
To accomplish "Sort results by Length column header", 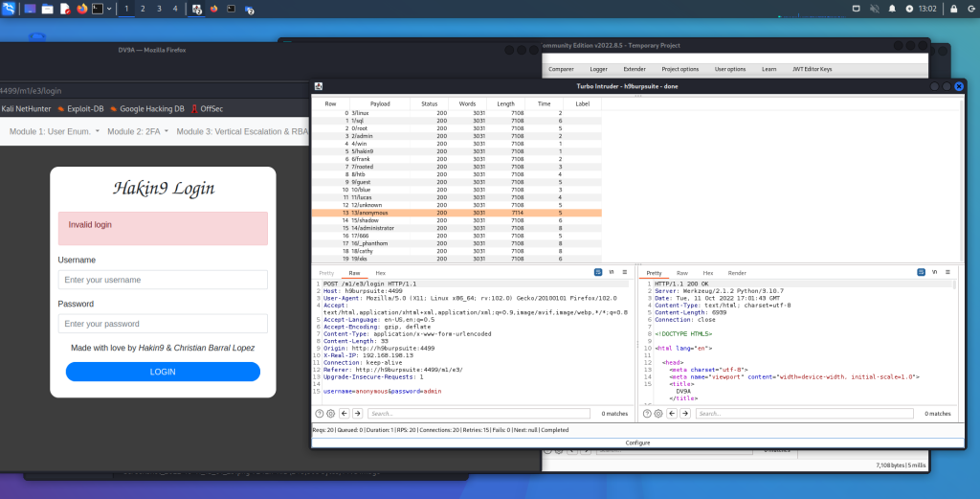I will (505, 103).
